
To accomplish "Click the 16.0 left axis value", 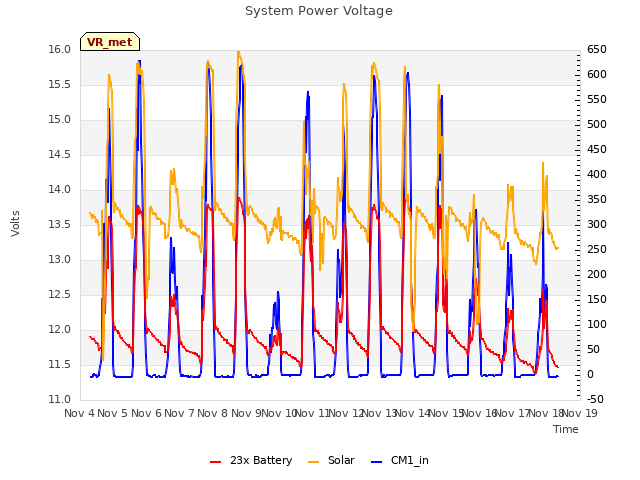I will 60,49.
